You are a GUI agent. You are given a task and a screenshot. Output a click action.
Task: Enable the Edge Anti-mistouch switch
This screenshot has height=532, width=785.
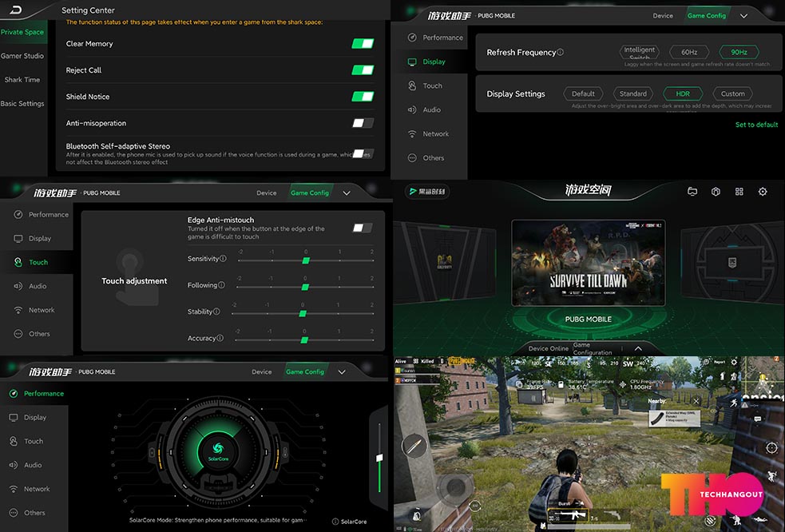pos(362,228)
